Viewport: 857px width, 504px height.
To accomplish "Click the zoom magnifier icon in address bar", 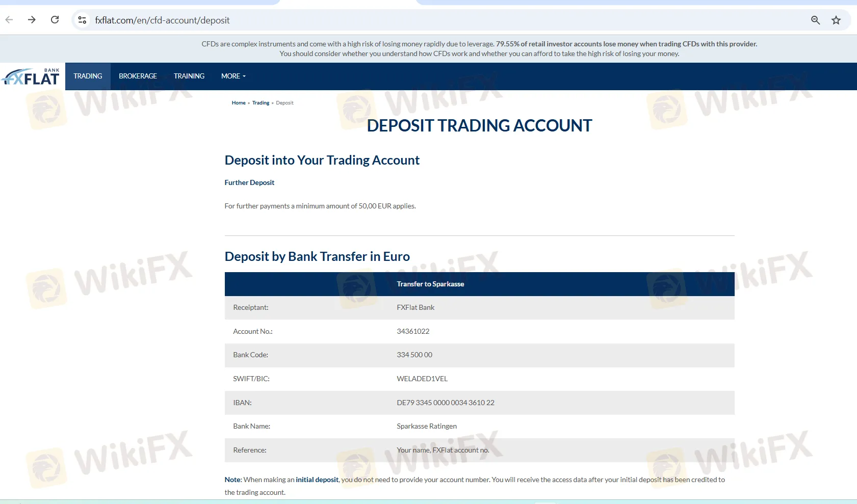I will [815, 20].
